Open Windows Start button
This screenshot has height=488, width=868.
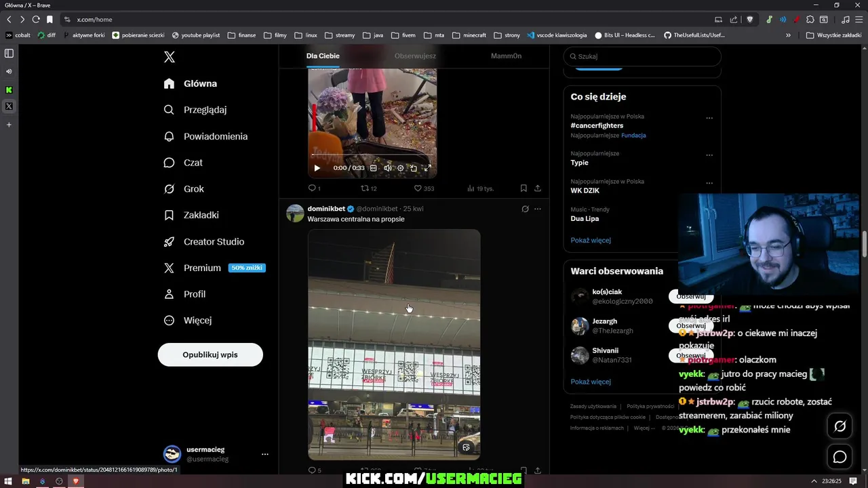tap(7, 481)
